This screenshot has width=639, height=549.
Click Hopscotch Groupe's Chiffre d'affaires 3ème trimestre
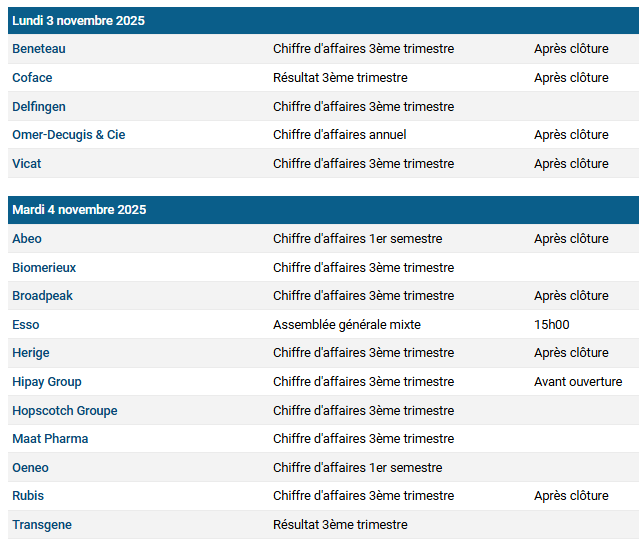364,410
